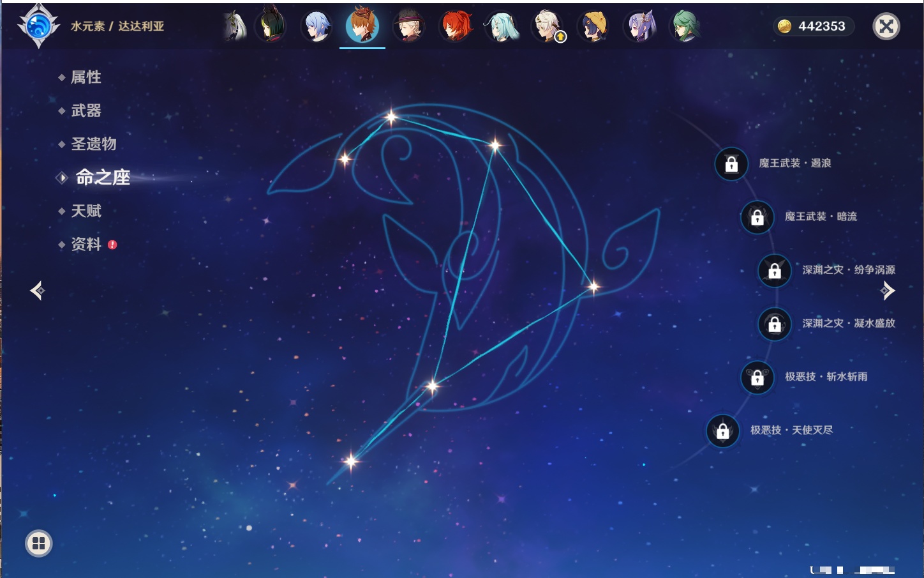Screen dimensions: 924x578
Task: Switch to the red-haired character avatar
Action: click(x=456, y=26)
